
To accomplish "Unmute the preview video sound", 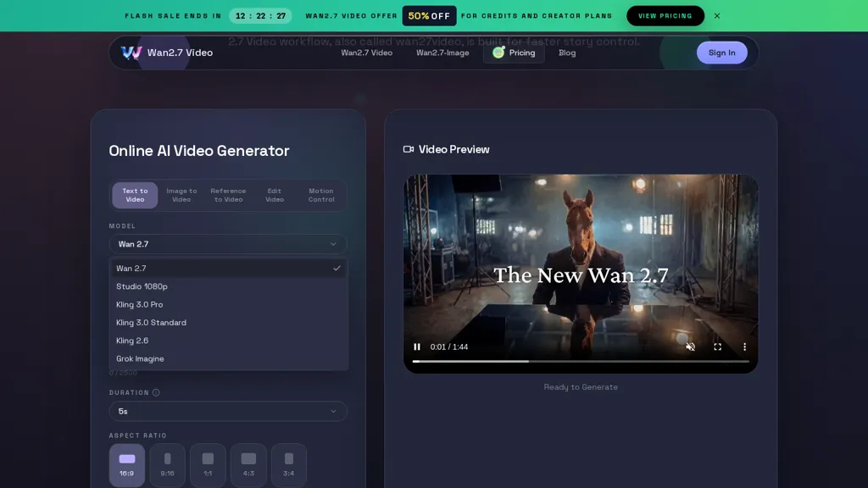I will click(x=690, y=347).
